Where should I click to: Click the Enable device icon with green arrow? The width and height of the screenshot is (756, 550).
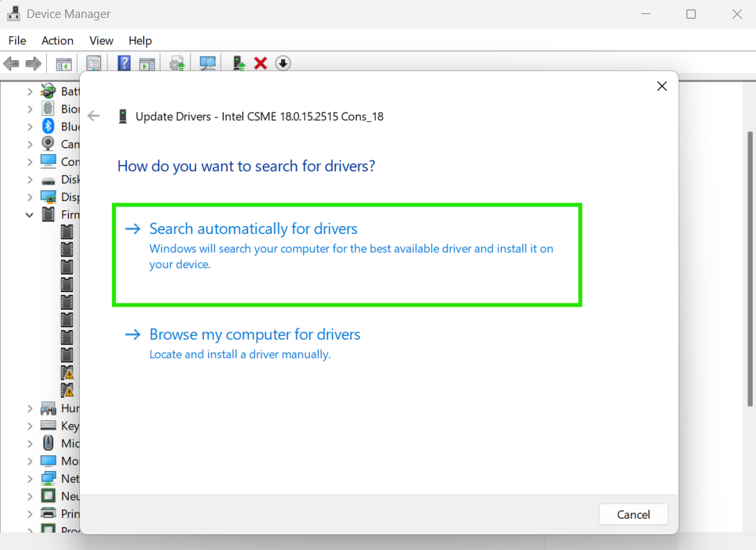click(x=239, y=63)
